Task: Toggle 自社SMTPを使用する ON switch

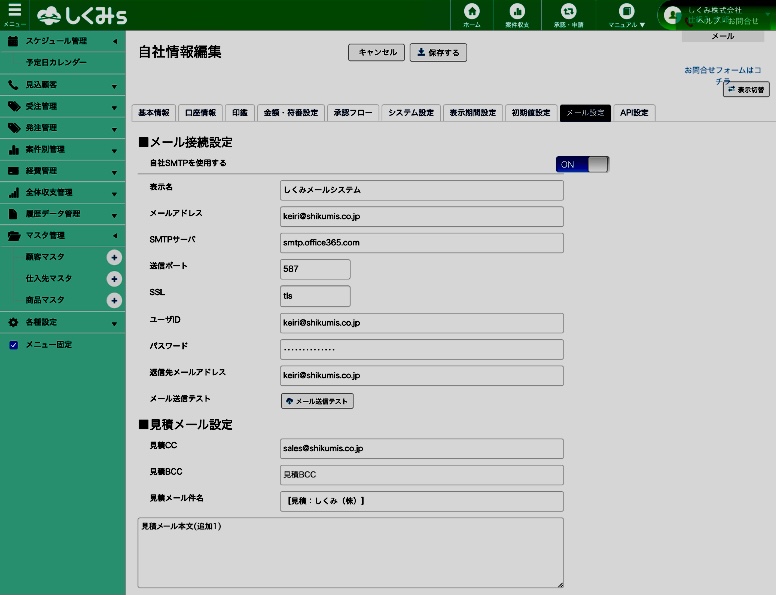Action: click(582, 164)
